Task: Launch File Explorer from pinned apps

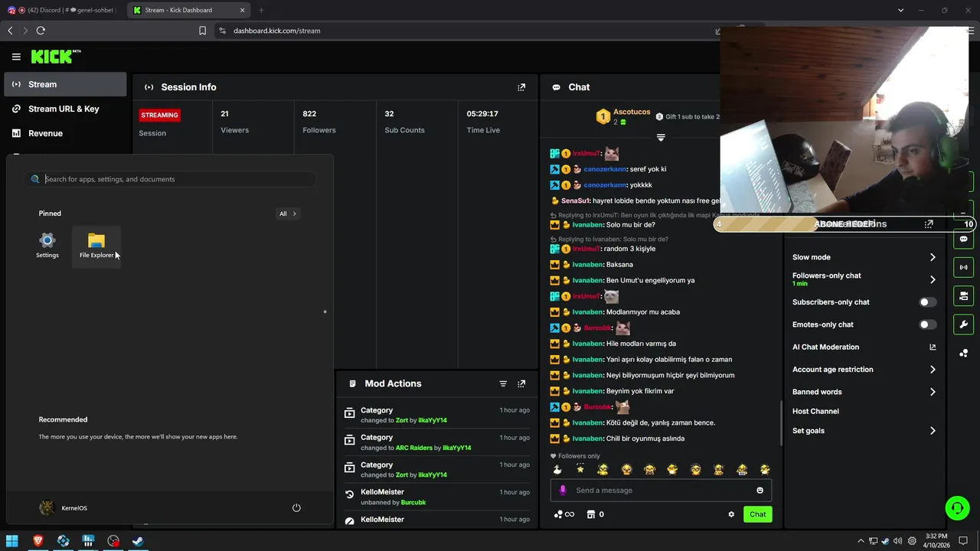Action: (x=96, y=246)
